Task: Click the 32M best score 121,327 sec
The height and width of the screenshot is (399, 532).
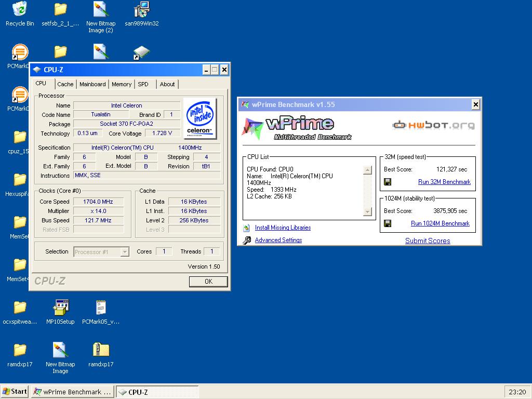Action: [x=451, y=169]
